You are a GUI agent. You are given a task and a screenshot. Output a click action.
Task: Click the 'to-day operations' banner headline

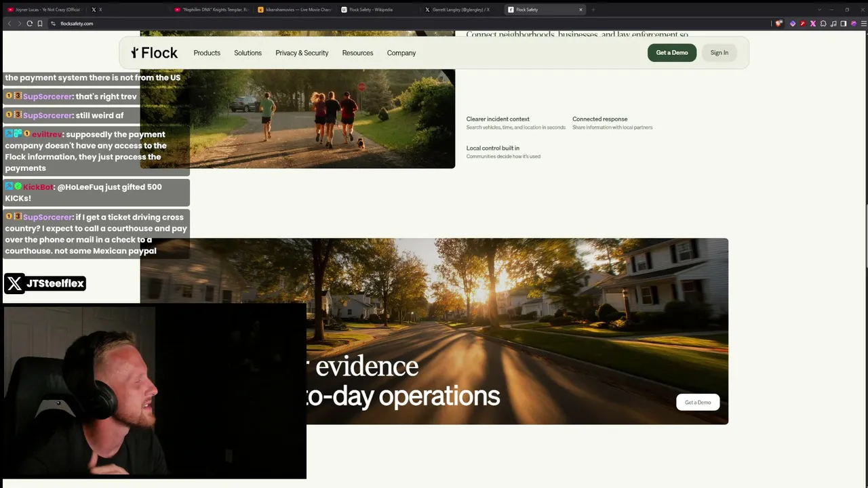point(403,396)
